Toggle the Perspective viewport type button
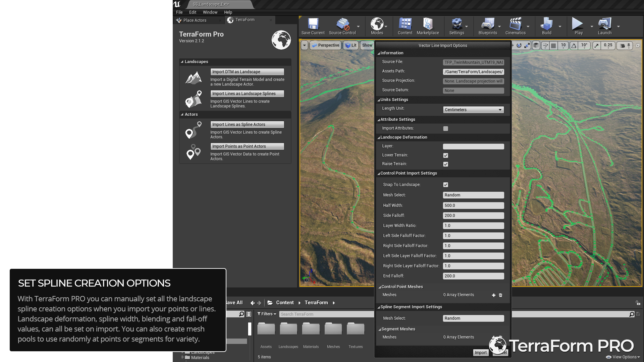 pyautogui.click(x=325, y=46)
